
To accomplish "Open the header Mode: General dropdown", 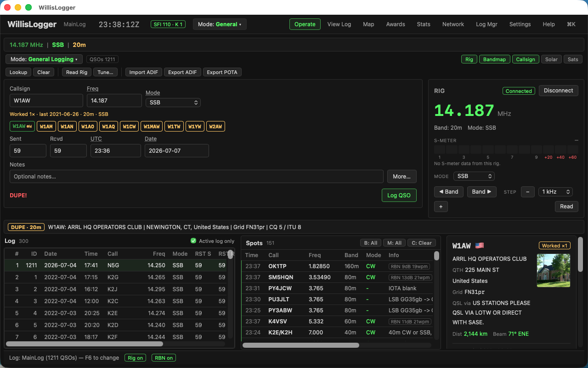I will click(x=220, y=24).
